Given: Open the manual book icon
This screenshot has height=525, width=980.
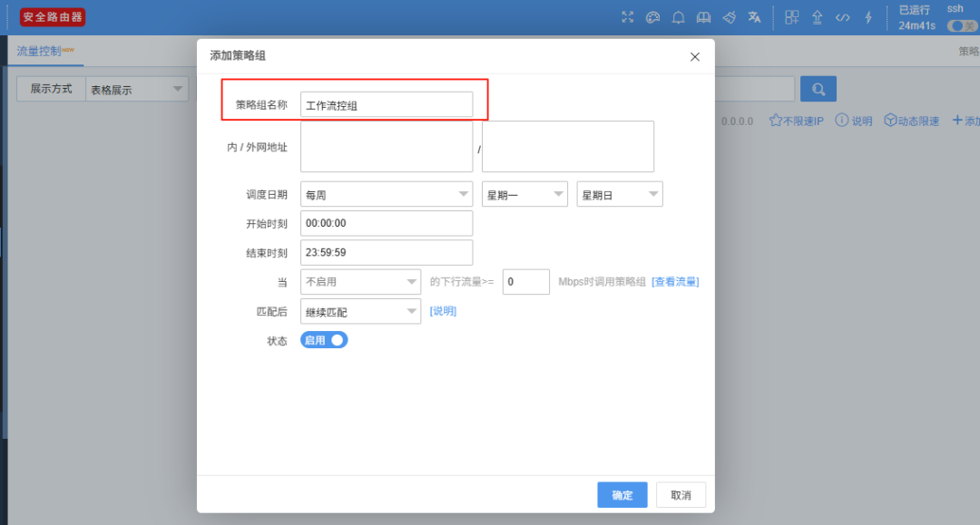Looking at the screenshot, I should (704, 17).
